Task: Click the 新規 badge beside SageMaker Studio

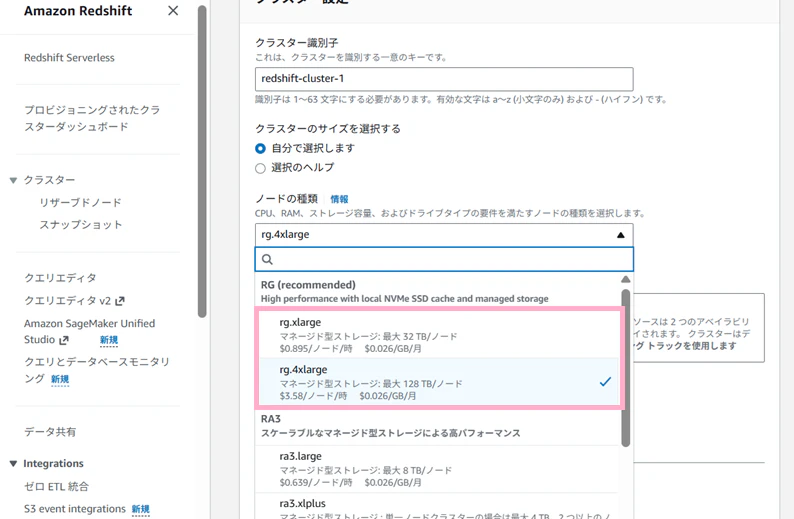Action: coord(109,340)
